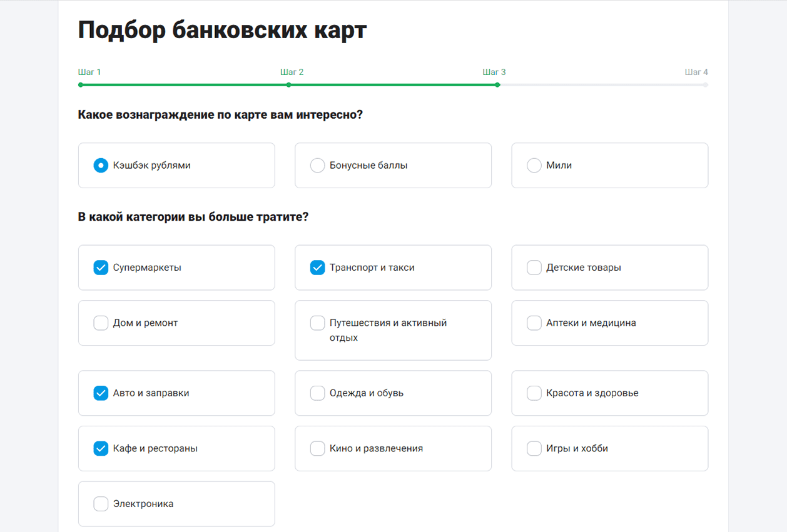Screen dimensions: 787x532
Task: Tick Путешествия и активный отдых checkbox
Action: (x=317, y=323)
